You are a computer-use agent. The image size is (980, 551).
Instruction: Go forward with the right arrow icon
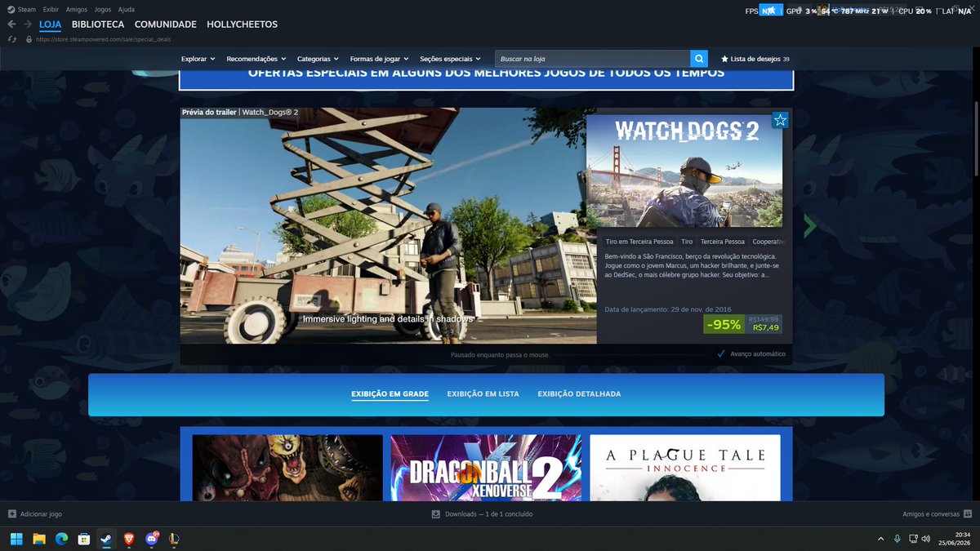click(28, 24)
